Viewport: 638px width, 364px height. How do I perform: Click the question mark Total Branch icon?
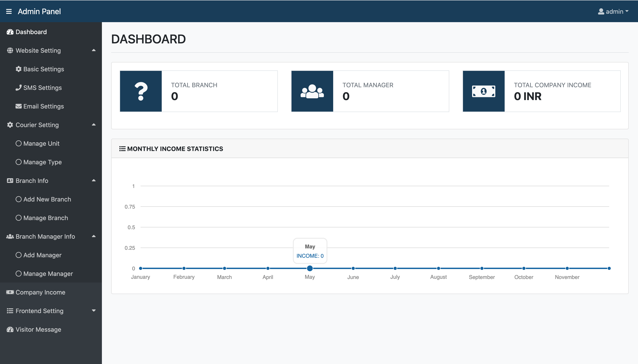click(x=141, y=91)
